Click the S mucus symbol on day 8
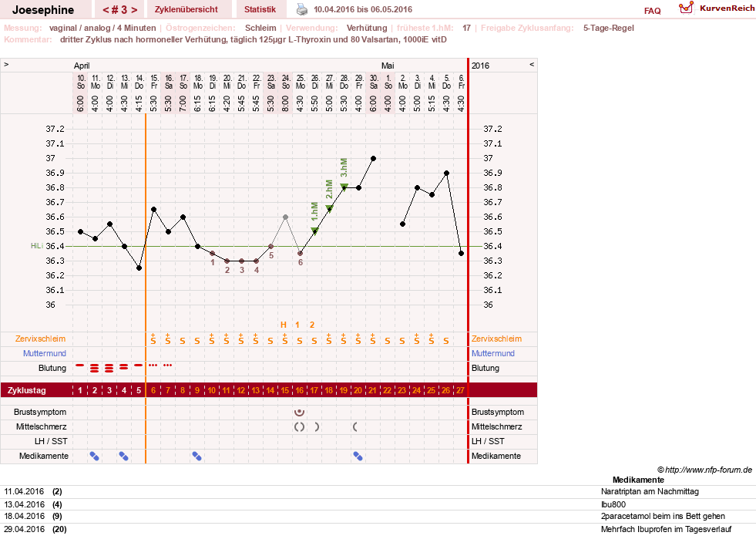 182,341
